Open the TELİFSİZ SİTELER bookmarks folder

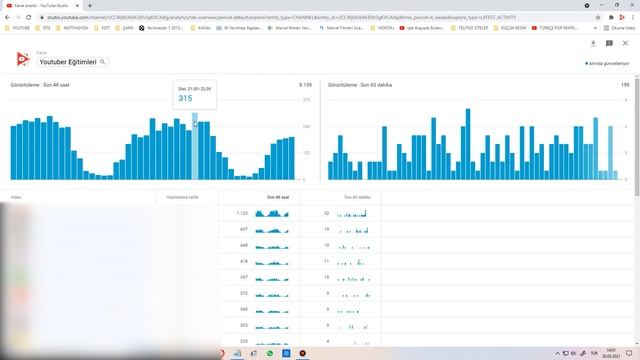[469, 28]
